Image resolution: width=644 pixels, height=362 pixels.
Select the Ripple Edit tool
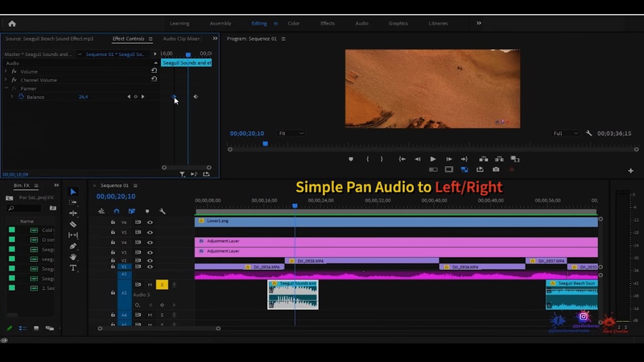tap(73, 213)
